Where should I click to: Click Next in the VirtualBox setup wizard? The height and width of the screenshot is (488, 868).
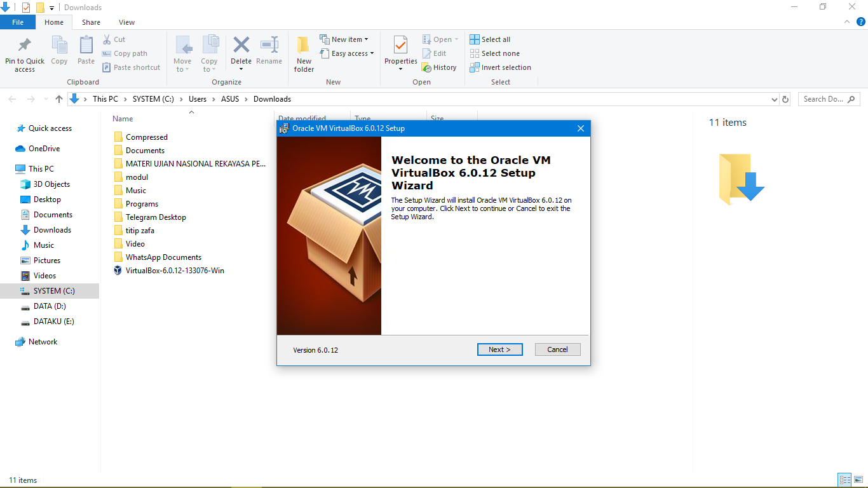point(499,349)
